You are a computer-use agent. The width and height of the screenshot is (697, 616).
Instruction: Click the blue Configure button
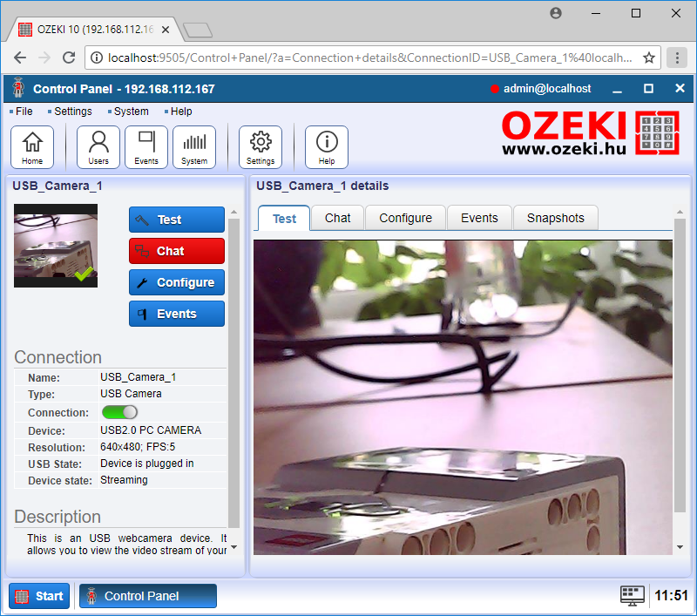pos(177,282)
